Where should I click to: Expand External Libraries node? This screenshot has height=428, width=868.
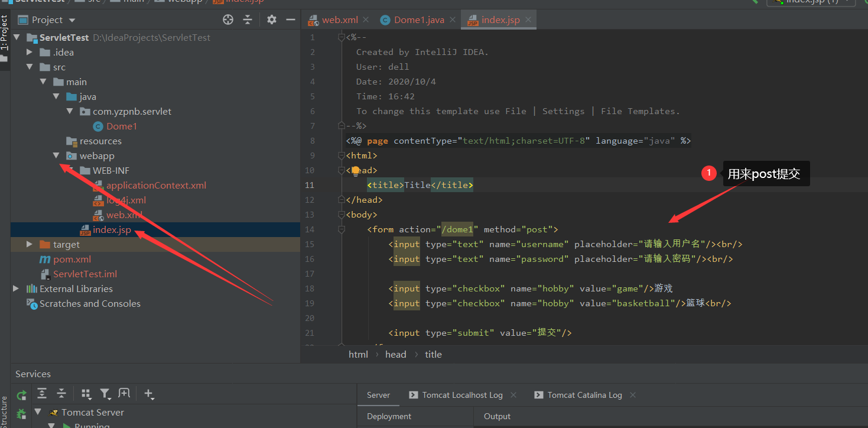click(x=16, y=288)
